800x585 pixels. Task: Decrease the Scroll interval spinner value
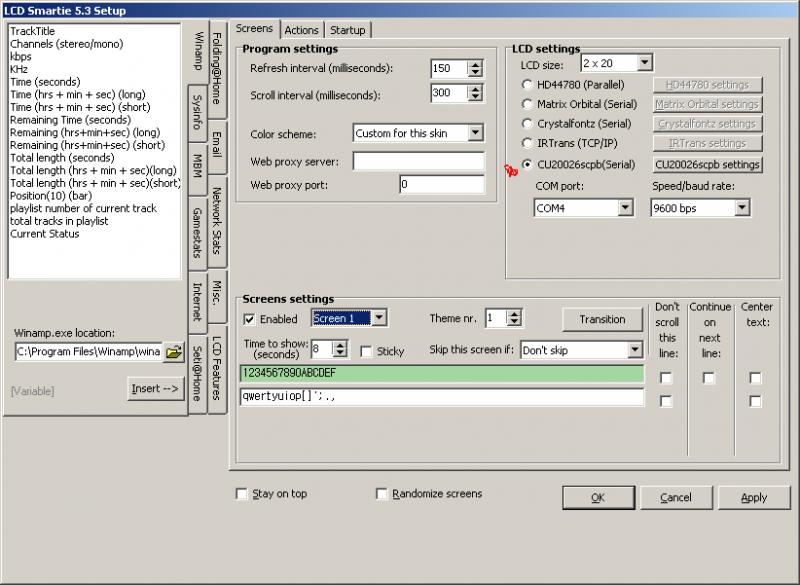475,98
